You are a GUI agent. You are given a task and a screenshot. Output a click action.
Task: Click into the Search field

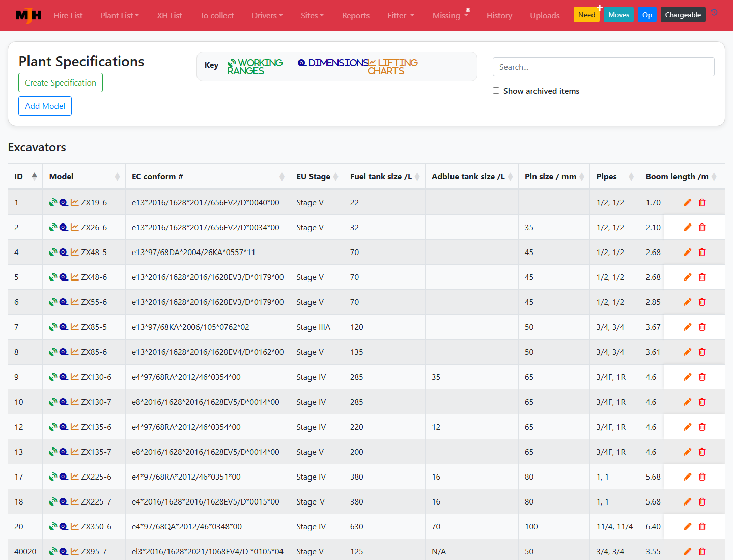click(x=603, y=67)
